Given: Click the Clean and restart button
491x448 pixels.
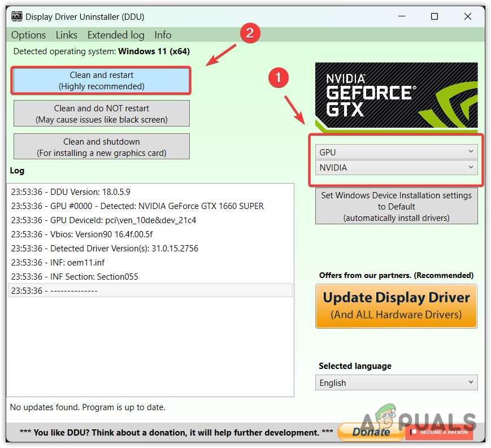Looking at the screenshot, I should [x=101, y=80].
